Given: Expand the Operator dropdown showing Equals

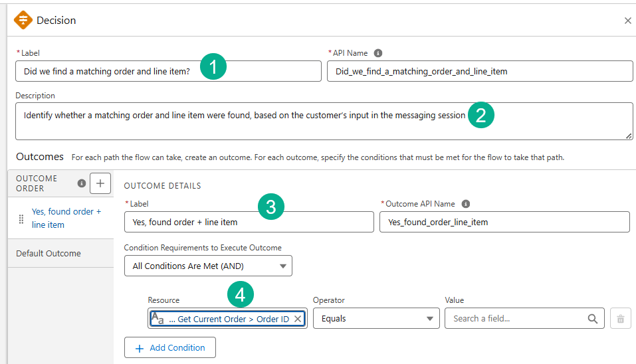Looking at the screenshot, I should point(376,319).
